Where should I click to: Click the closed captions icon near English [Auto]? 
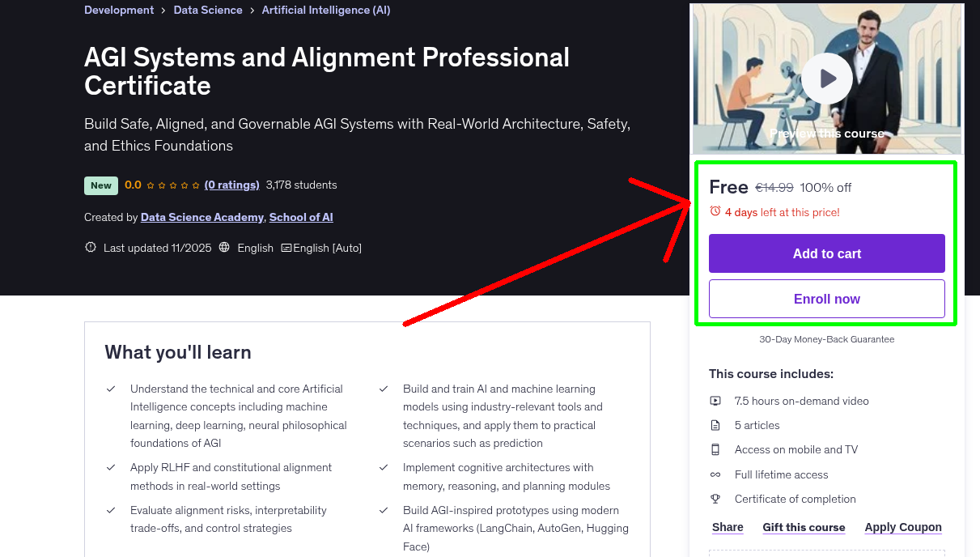287,247
